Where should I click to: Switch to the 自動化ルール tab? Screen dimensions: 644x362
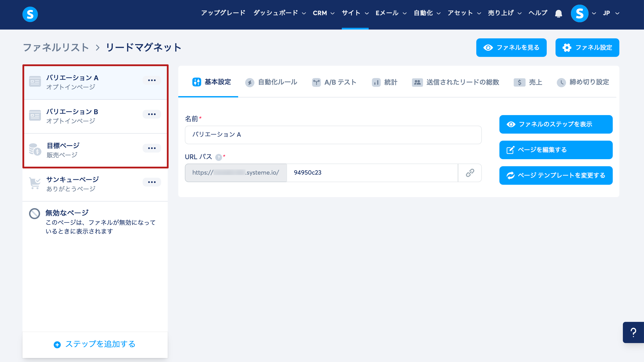(271, 82)
